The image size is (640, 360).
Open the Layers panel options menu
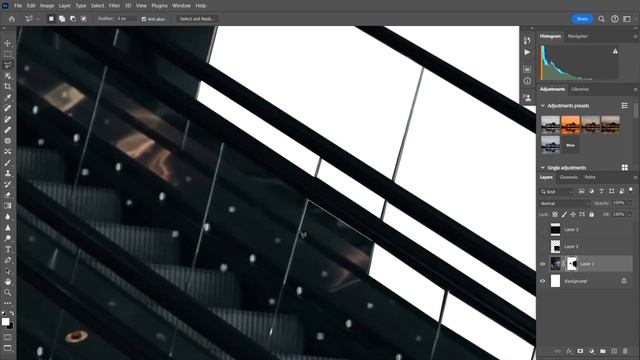(x=636, y=178)
